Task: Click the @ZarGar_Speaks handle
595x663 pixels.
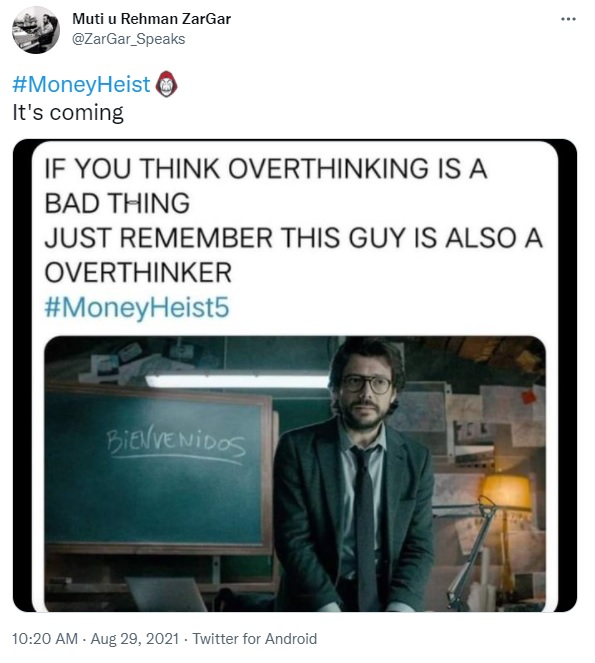Action: coord(129,39)
